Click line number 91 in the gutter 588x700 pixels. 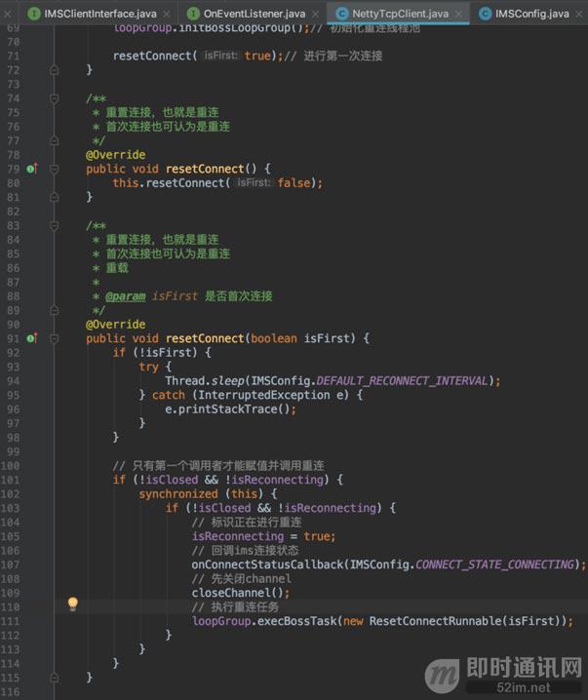14,338
